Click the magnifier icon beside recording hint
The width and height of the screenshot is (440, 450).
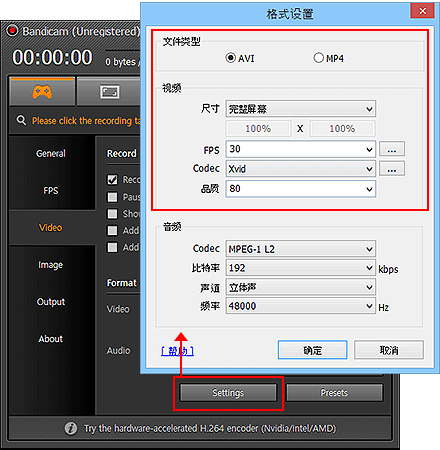coord(21,120)
